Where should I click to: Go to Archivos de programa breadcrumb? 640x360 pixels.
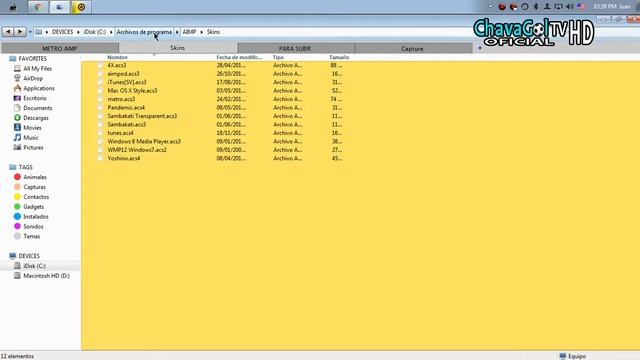point(144,32)
